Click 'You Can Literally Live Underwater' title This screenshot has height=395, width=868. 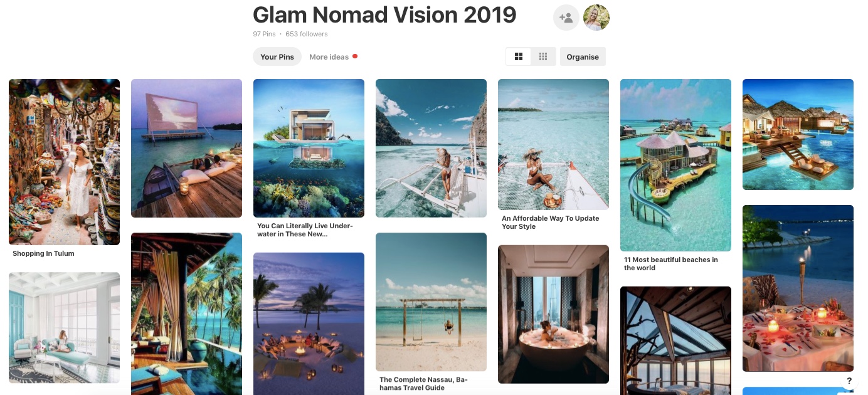pos(305,230)
